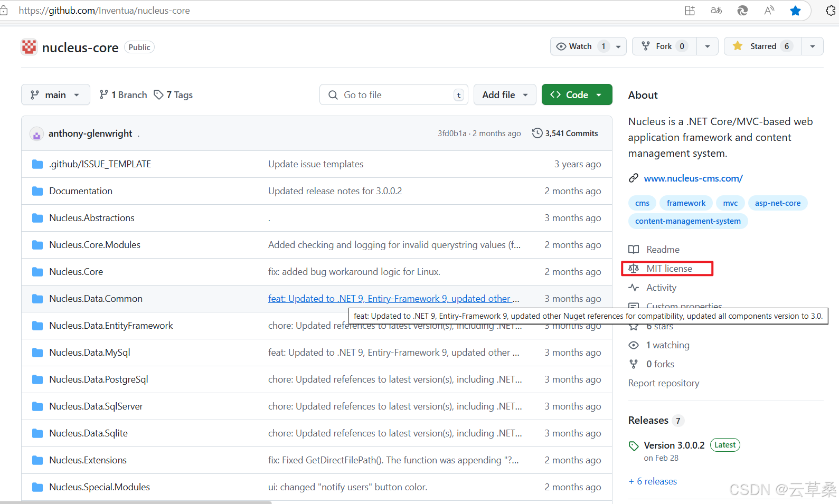This screenshot has height=504, width=839.
Task: Click the nucleus-core repository avatar icon
Action: (x=29, y=47)
